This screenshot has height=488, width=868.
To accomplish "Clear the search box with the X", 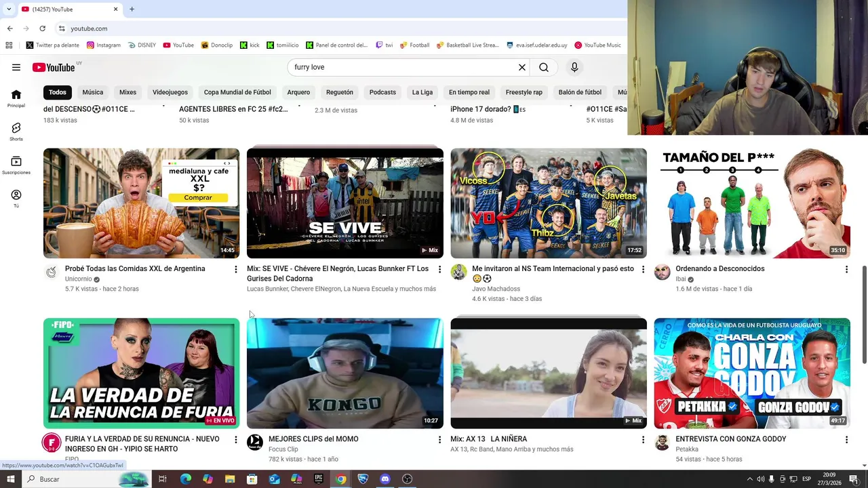I will point(522,67).
